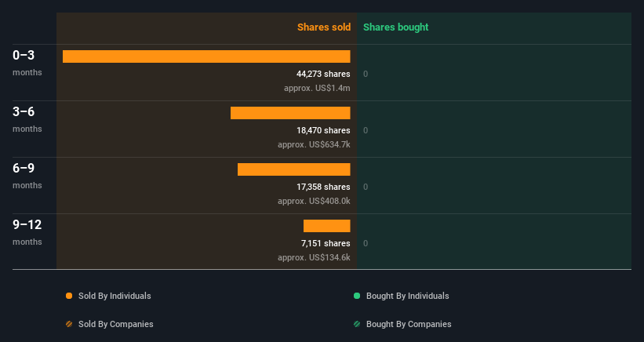Click the green Bought By Individuals legend dot
The height and width of the screenshot is (342, 644).
pos(357,296)
